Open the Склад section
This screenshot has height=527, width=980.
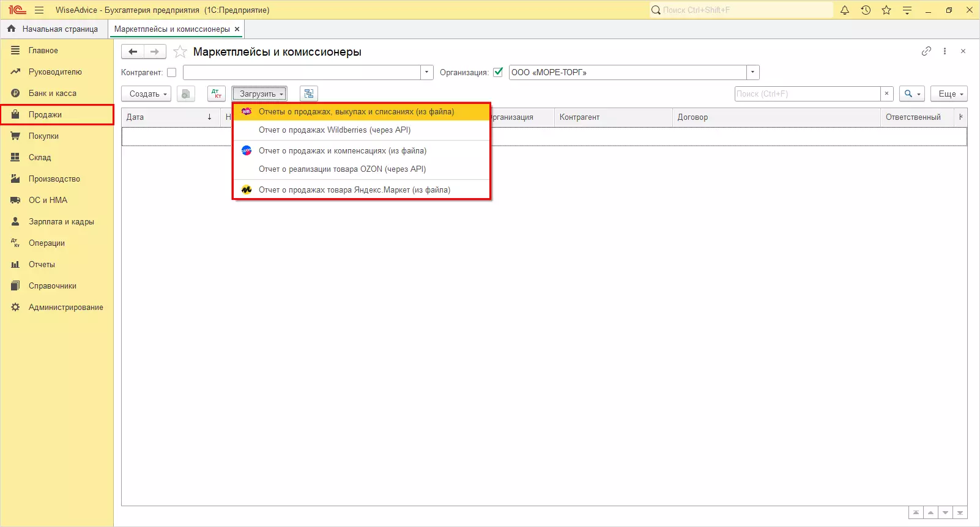tap(57, 157)
